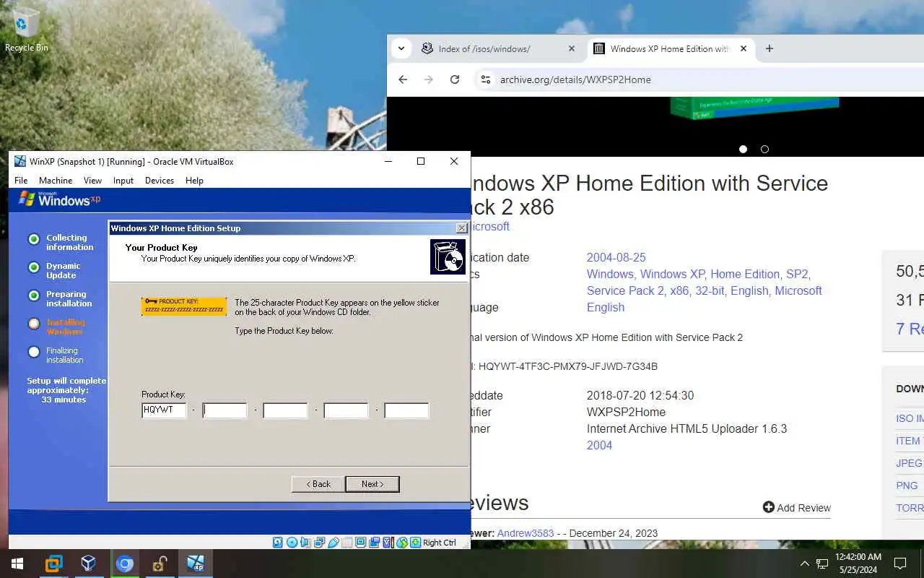Click VirtualBox CPU virtualization status icon
Screen dimensions: 924x578
[x=388, y=543]
